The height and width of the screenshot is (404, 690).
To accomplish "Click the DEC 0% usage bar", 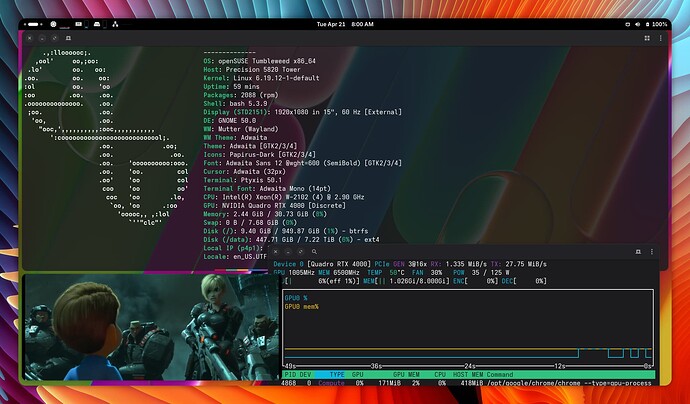I will pyautogui.click(x=524, y=281).
